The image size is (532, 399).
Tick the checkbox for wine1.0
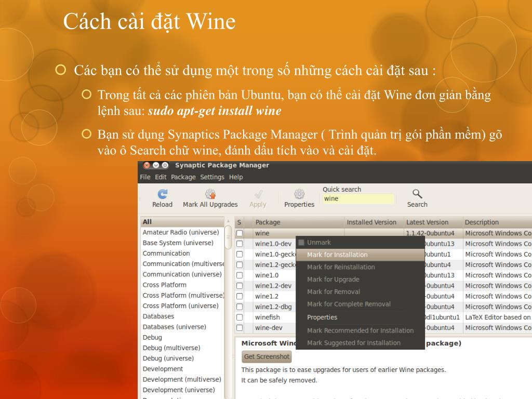coord(240,275)
